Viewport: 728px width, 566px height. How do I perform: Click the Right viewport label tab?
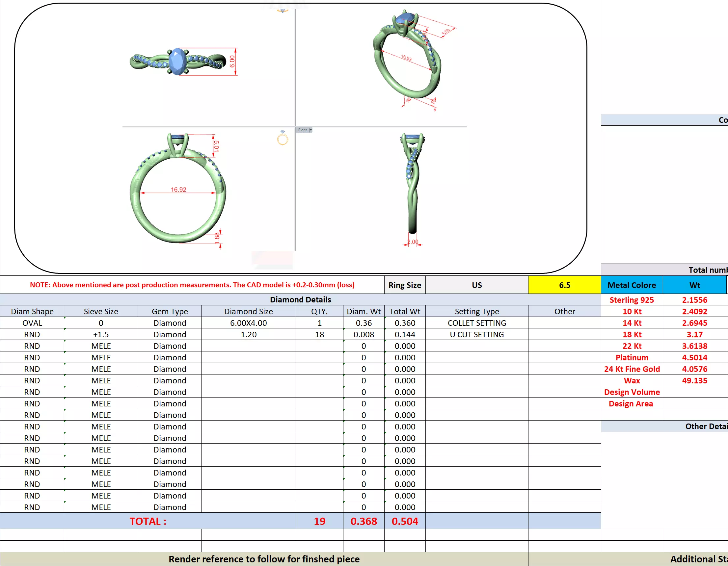[x=302, y=130]
